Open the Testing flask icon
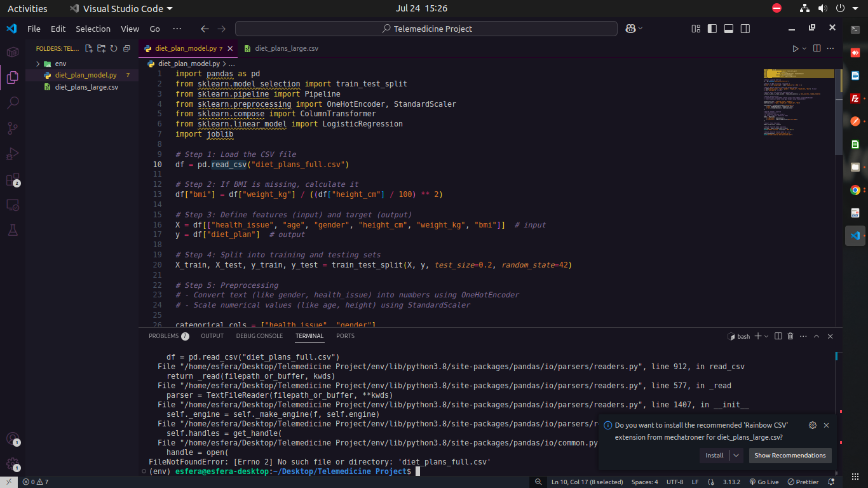This screenshot has height=488, width=868. (x=13, y=231)
